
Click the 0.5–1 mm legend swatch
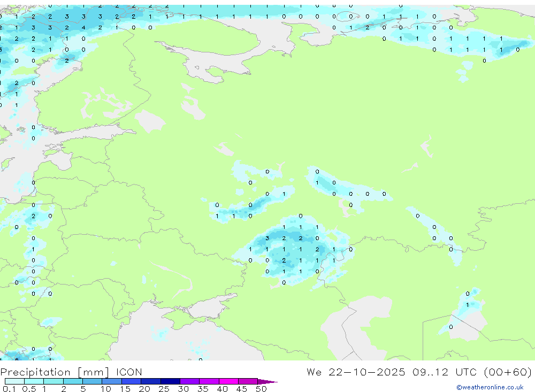34,381
